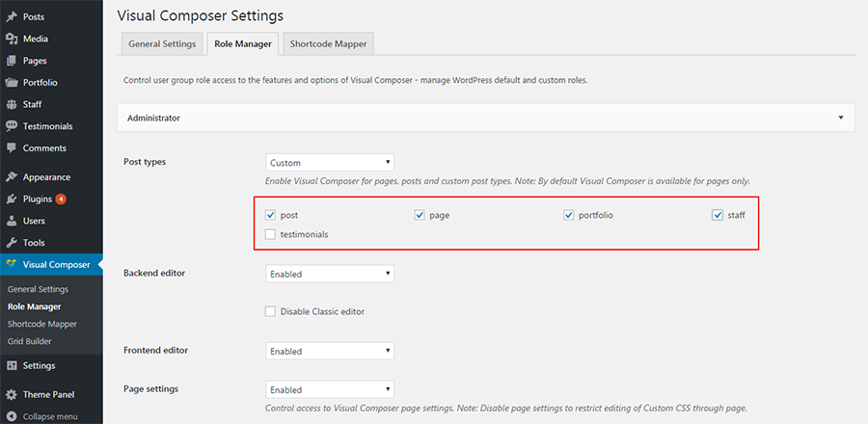The width and height of the screenshot is (868, 424).
Task: Open Appearance menu link
Action: pyautogui.click(x=46, y=177)
